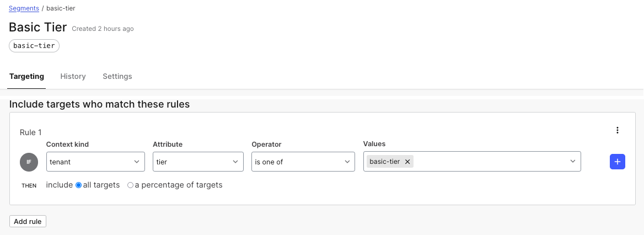Remove the basic-tier value chip

coord(407,162)
